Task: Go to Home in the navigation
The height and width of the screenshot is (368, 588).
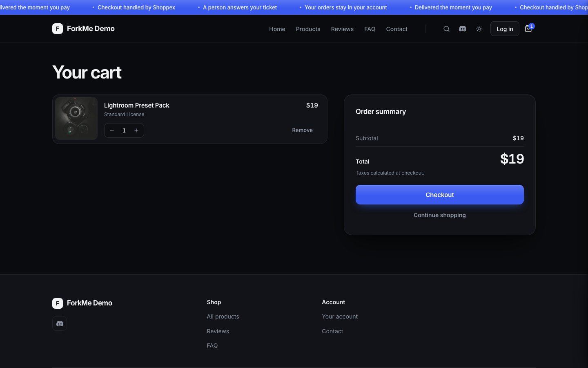Action: pos(277,29)
